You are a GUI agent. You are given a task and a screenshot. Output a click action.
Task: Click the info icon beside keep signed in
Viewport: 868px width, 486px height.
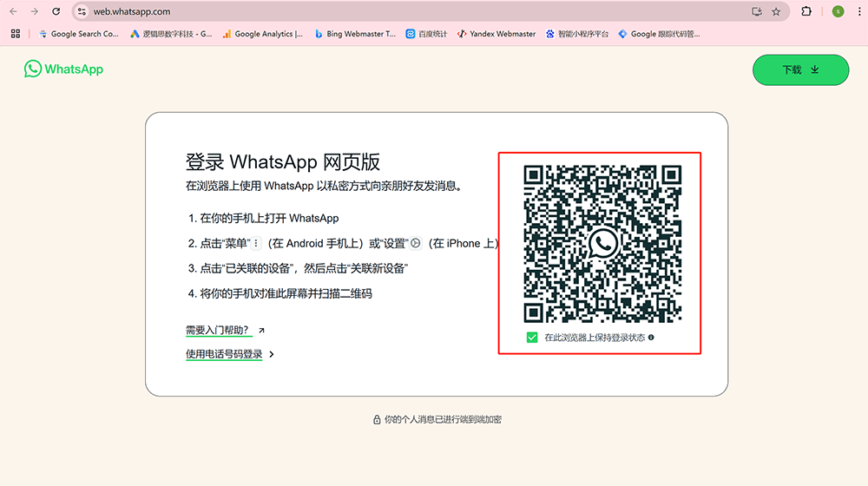point(651,337)
